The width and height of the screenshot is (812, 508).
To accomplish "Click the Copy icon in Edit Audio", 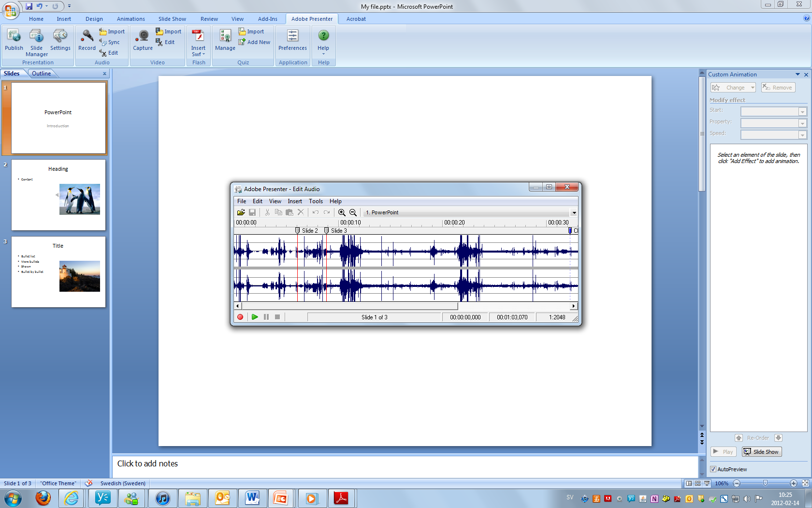I will (278, 212).
